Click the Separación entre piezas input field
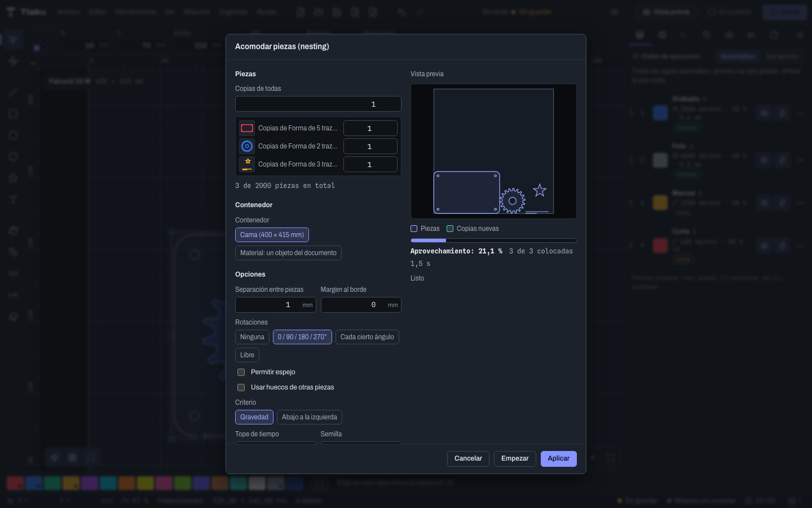Viewport: 812px width, 508px height. click(275, 305)
